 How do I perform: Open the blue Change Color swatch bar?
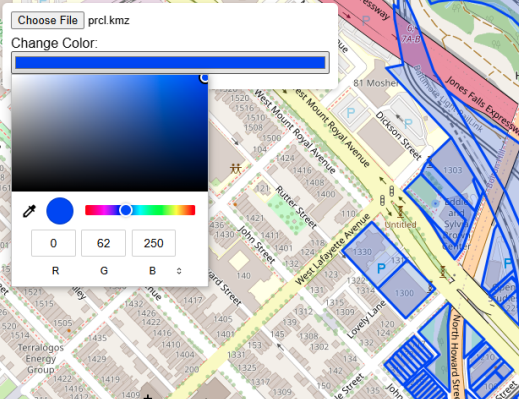[x=170, y=62]
